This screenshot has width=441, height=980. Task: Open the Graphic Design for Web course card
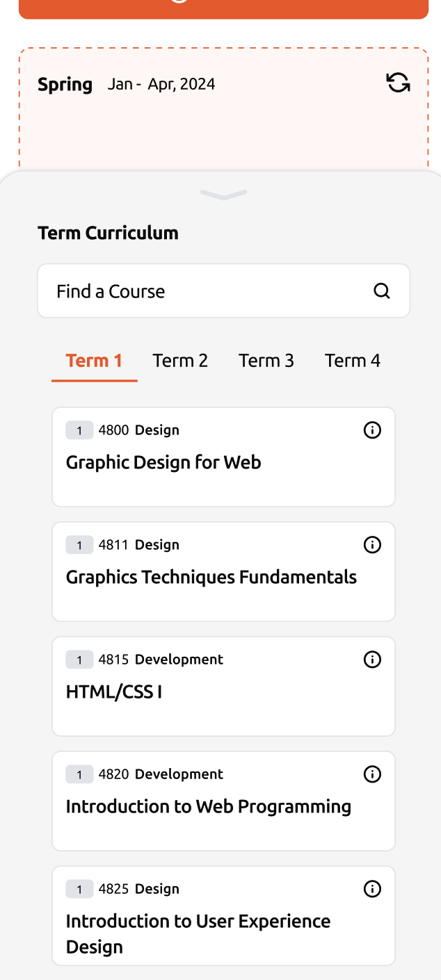(x=209, y=464)
